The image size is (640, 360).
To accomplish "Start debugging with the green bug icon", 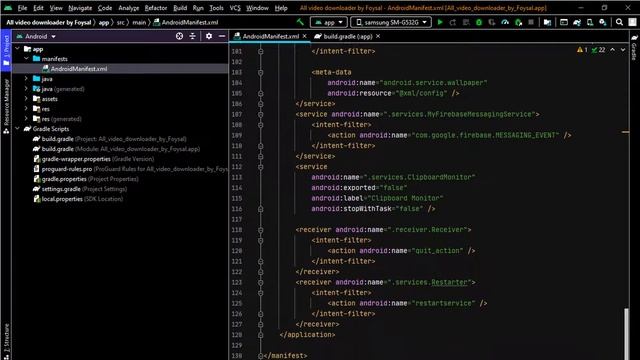I will click(479, 22).
